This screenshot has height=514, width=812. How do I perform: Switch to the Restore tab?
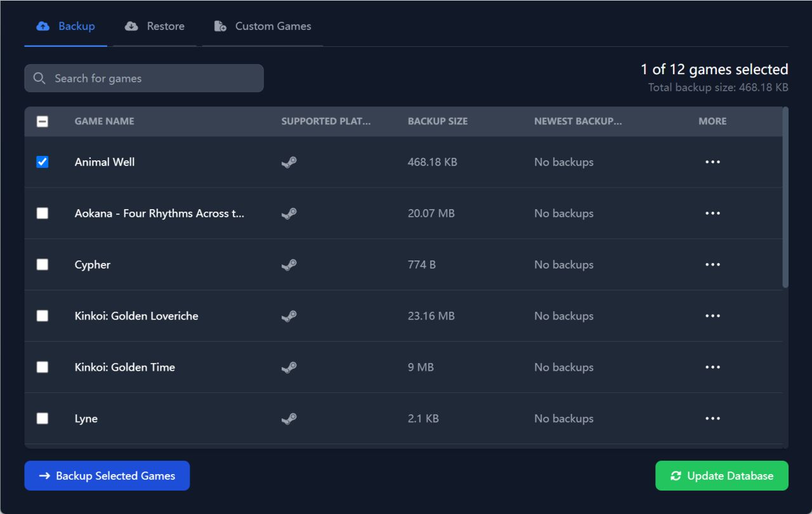click(x=155, y=27)
